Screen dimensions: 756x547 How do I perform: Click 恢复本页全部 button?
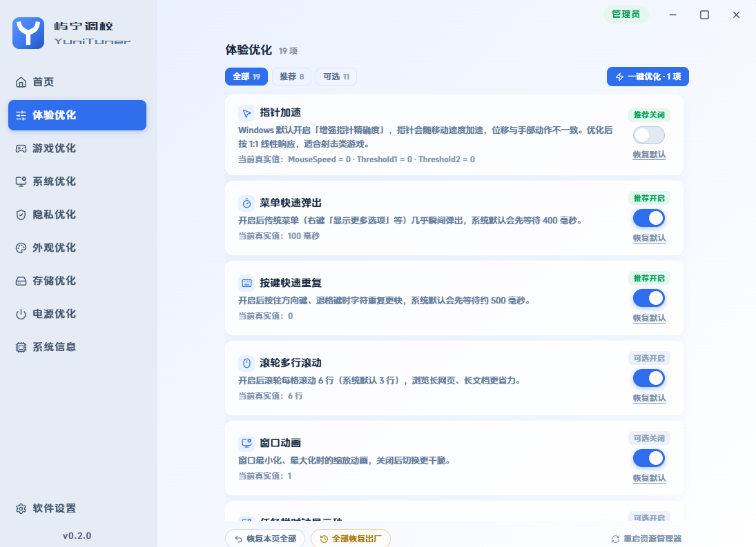tap(265, 539)
